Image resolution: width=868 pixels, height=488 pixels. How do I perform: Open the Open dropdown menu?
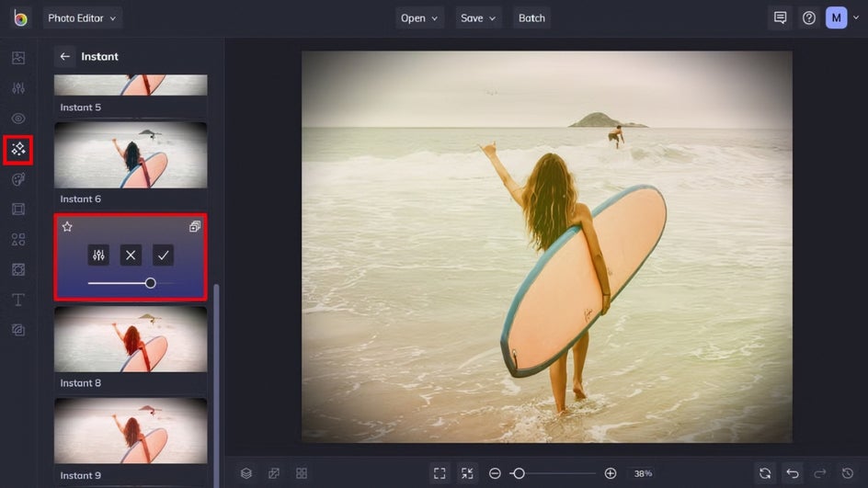[419, 18]
